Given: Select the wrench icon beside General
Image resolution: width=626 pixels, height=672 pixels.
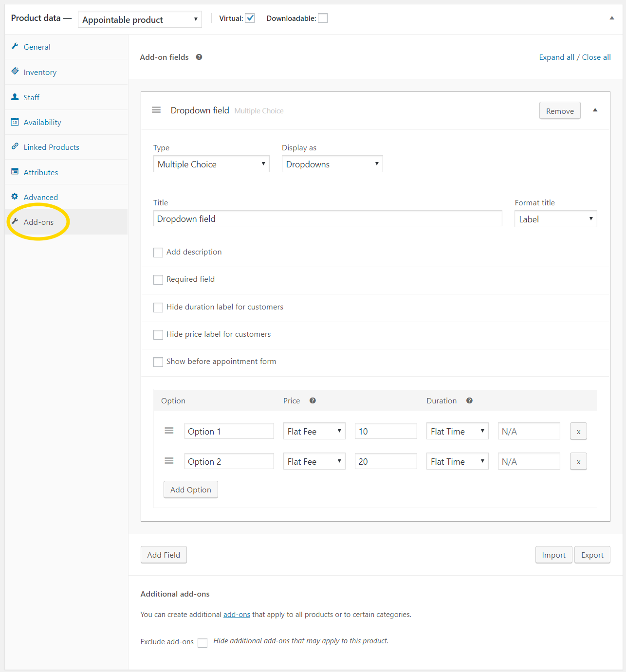Looking at the screenshot, I should coord(15,46).
